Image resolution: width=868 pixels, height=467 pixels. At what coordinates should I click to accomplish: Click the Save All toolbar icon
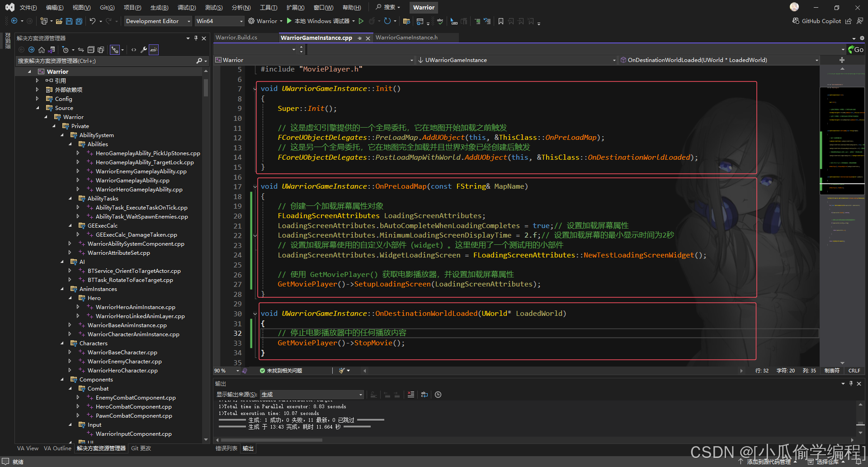[79, 21]
